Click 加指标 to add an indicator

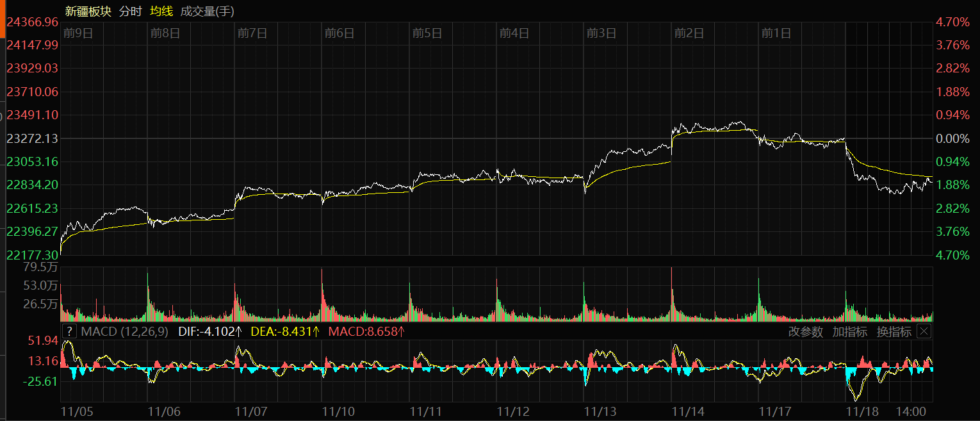pyautogui.click(x=849, y=331)
